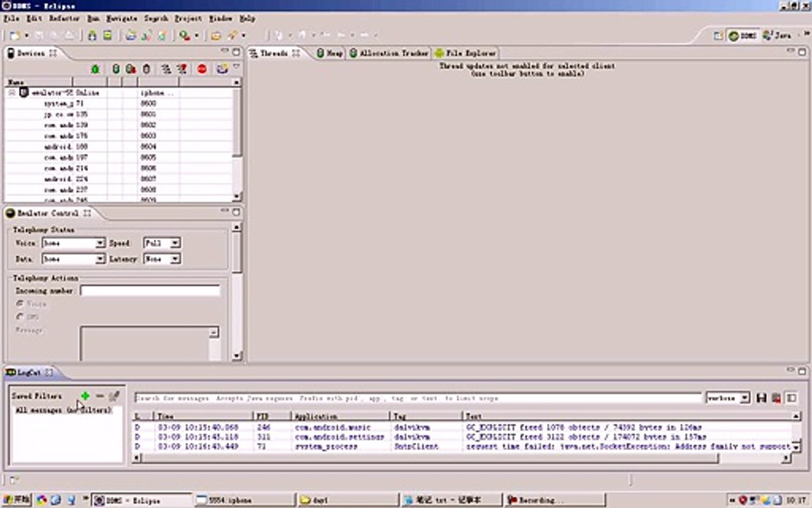Open the Devices view menu triangle
Viewport: 812px width, 508px height.
pos(236,68)
